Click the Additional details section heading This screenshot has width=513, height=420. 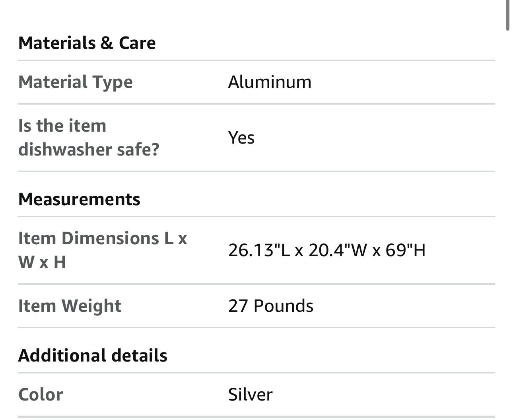pos(93,356)
